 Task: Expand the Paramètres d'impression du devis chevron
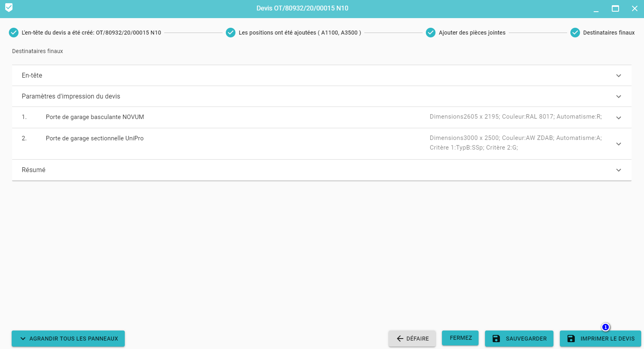click(x=619, y=96)
